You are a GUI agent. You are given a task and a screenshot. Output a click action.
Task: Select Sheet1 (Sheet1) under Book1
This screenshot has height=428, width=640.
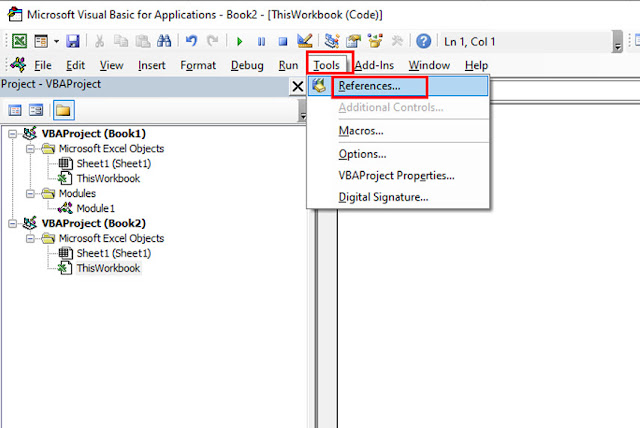pyautogui.click(x=113, y=164)
